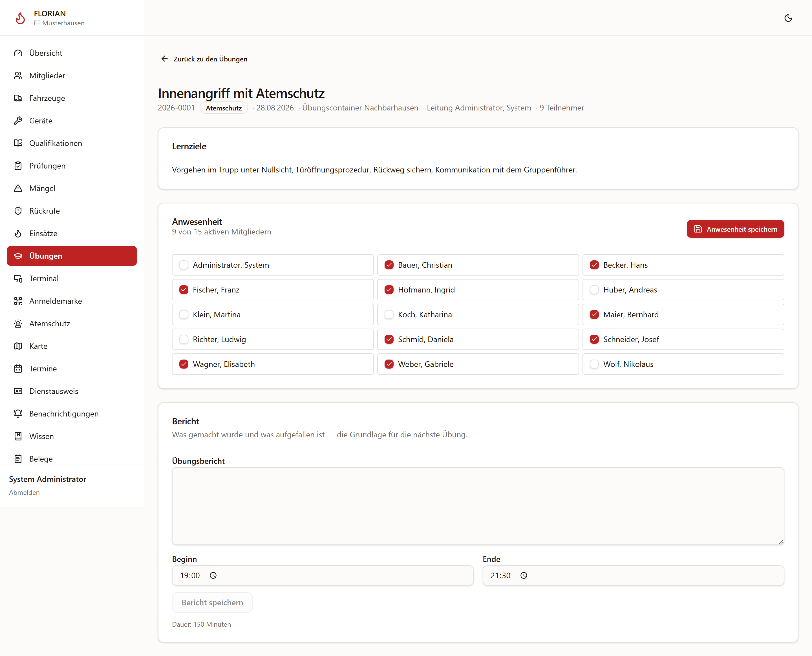Screen dimensions: 812x656
Task: Toggle dark mode with the moon icon
Action: pos(788,18)
